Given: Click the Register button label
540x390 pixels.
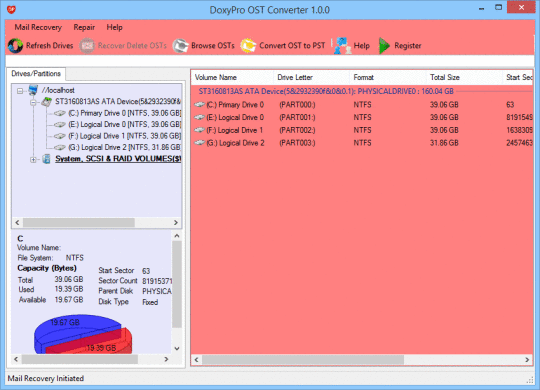Looking at the screenshot, I should click(408, 45).
